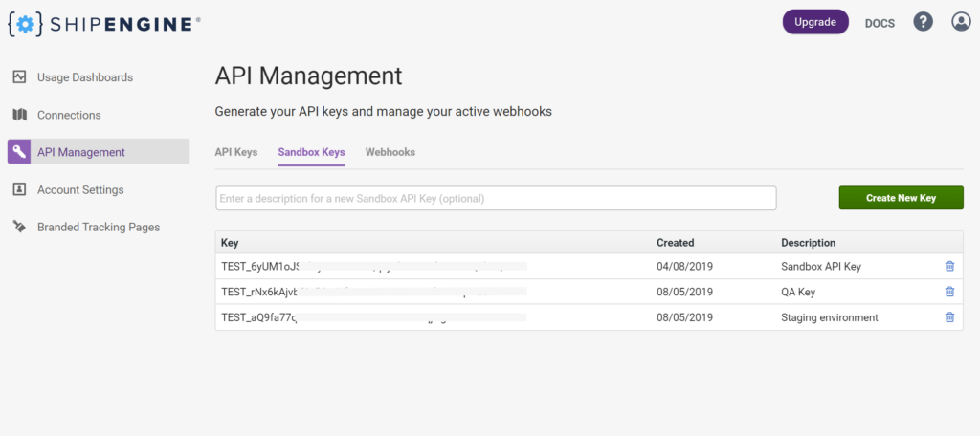Select API Management sidebar item
The width and height of the screenshot is (980, 436).
coord(99,152)
